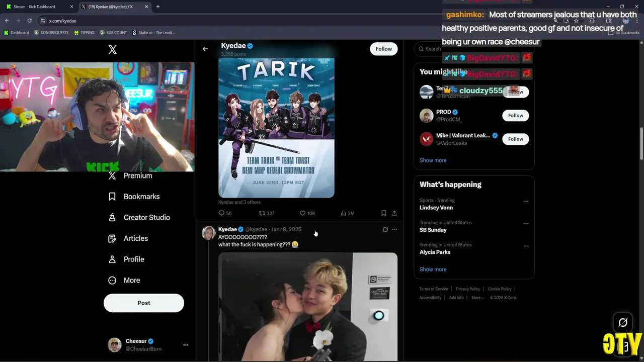The height and width of the screenshot is (362, 644).
Task: Follow Mike Valorant Leaks account
Action: [x=515, y=139]
